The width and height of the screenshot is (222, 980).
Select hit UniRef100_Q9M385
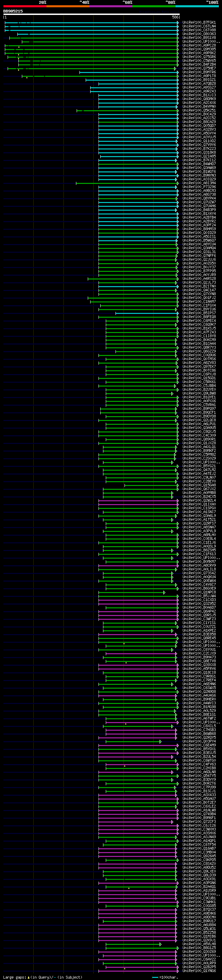(199, 49)
